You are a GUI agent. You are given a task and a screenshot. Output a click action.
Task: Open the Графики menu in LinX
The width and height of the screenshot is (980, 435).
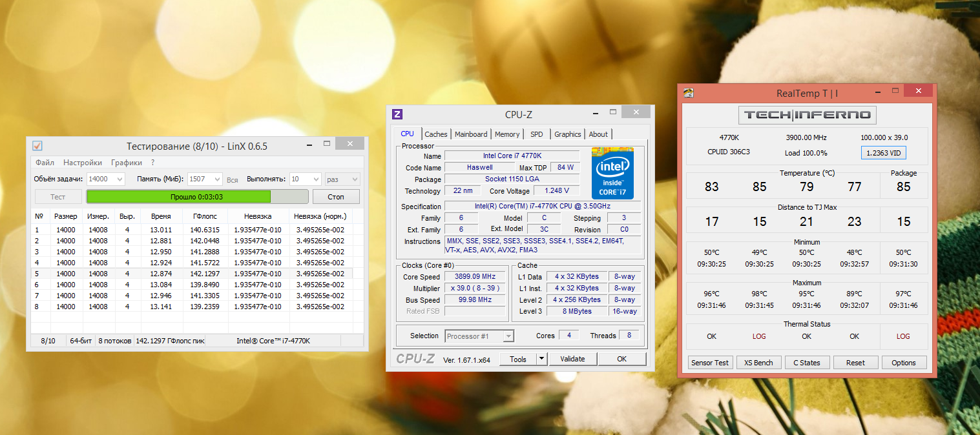click(x=126, y=163)
